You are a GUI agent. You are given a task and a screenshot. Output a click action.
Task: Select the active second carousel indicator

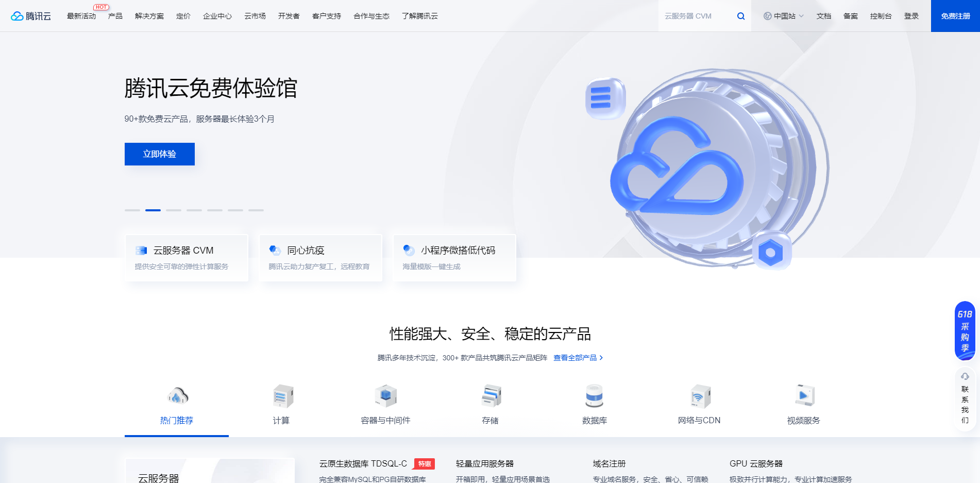click(153, 210)
